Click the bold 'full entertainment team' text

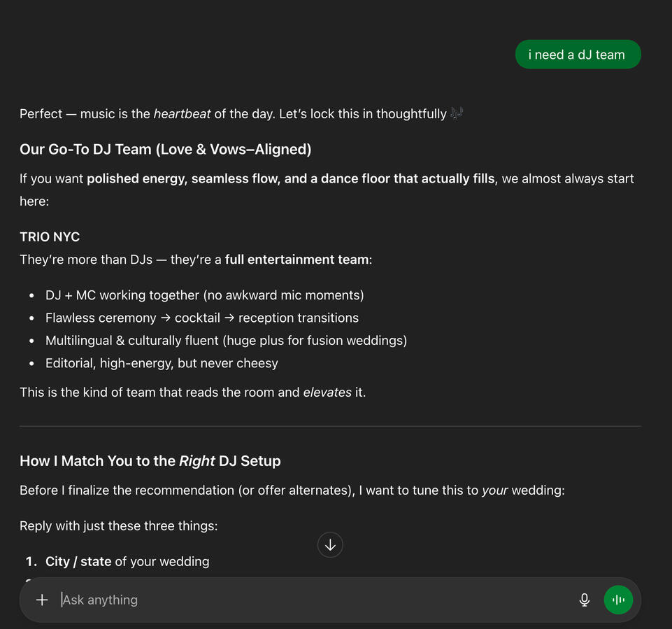pyautogui.click(x=296, y=260)
